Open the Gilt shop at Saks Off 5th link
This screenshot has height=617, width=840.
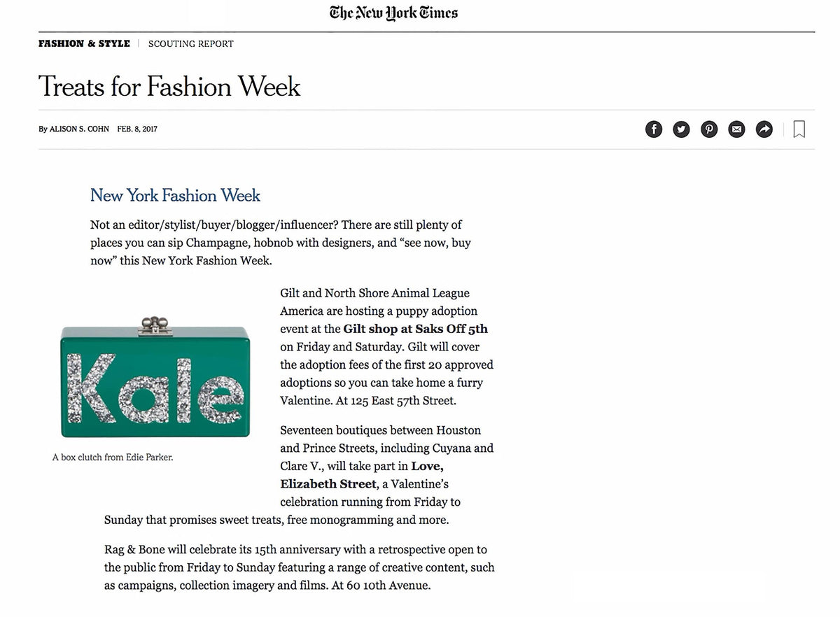[416, 328]
